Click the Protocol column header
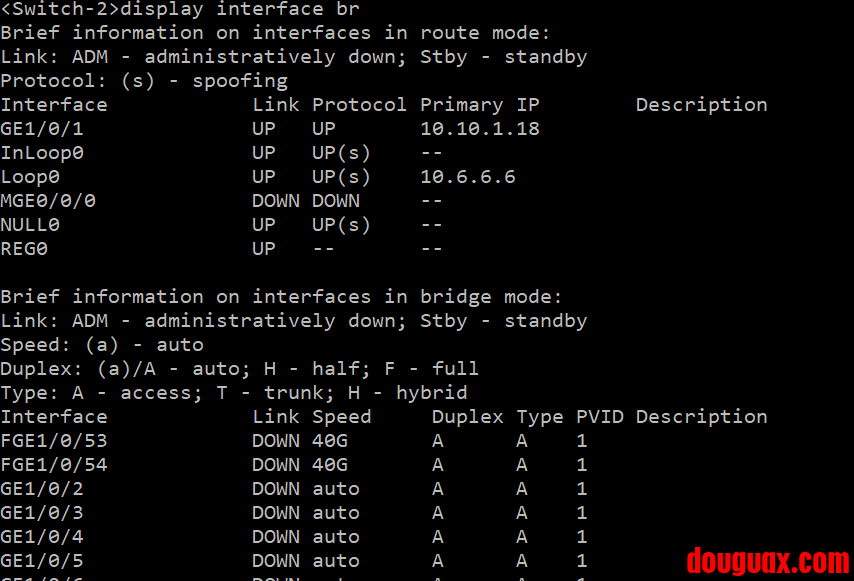 pos(360,105)
